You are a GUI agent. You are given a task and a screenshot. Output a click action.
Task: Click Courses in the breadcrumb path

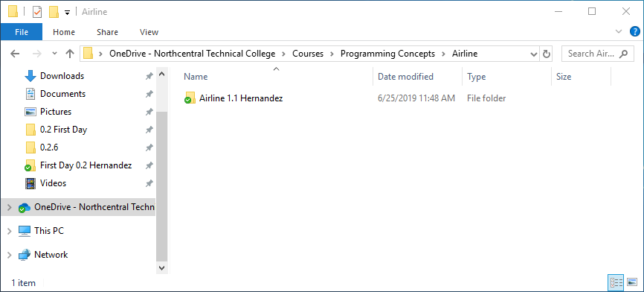point(308,54)
